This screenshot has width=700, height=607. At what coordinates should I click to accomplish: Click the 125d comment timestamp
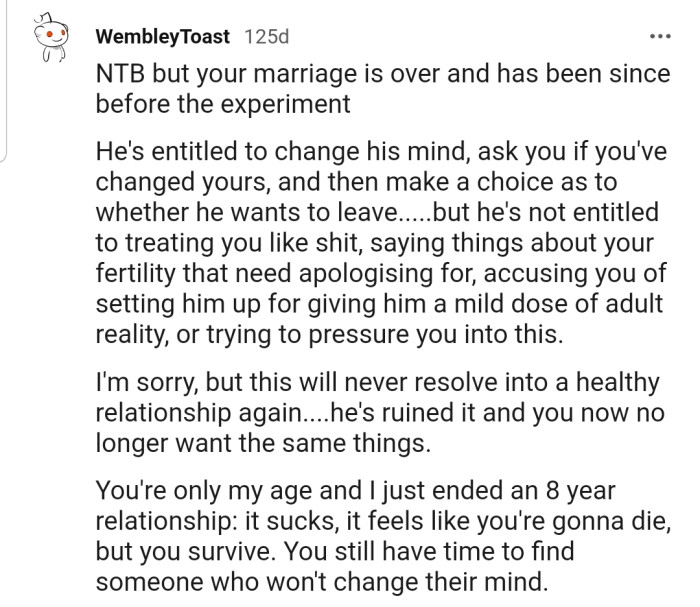[x=265, y=38]
